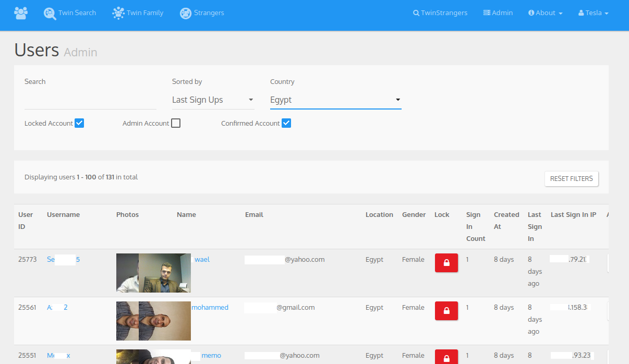
Task: Open the username link for user 25551
Action: [58, 356]
